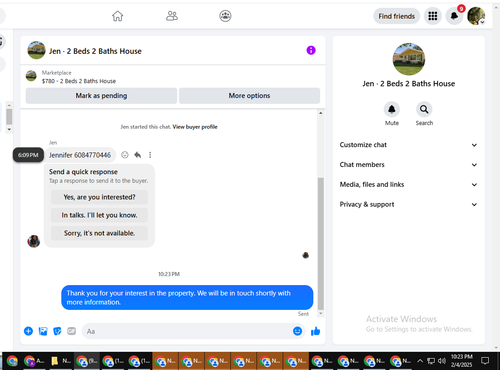This screenshot has width=500, height=370.
Task: Open the volume speaker tray icon
Action: coord(442,361)
